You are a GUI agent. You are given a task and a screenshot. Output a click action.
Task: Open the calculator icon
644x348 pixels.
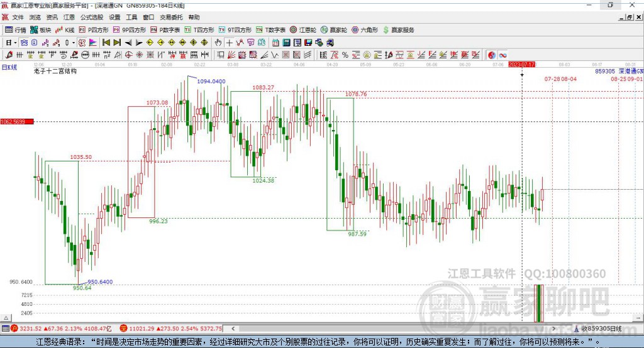pos(287,43)
